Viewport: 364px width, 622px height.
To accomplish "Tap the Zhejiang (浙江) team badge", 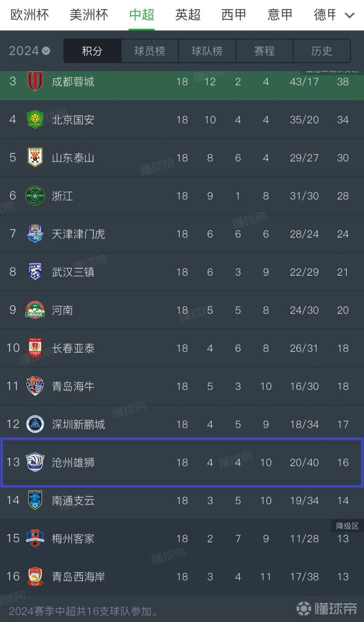I will point(35,196).
